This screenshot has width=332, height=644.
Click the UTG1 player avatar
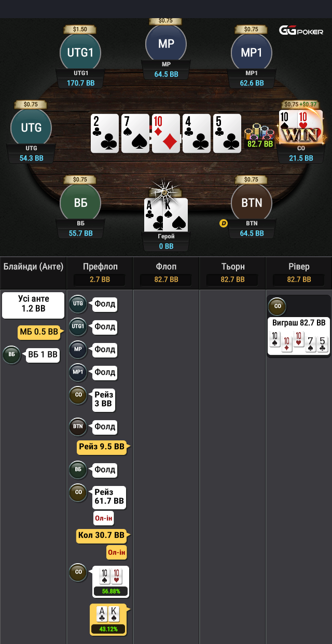coord(80,52)
